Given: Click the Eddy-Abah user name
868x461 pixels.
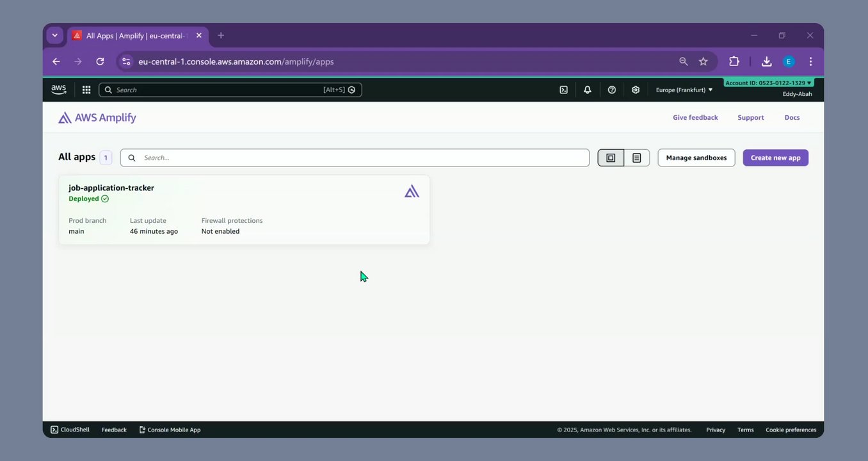Looking at the screenshot, I should click(x=797, y=94).
